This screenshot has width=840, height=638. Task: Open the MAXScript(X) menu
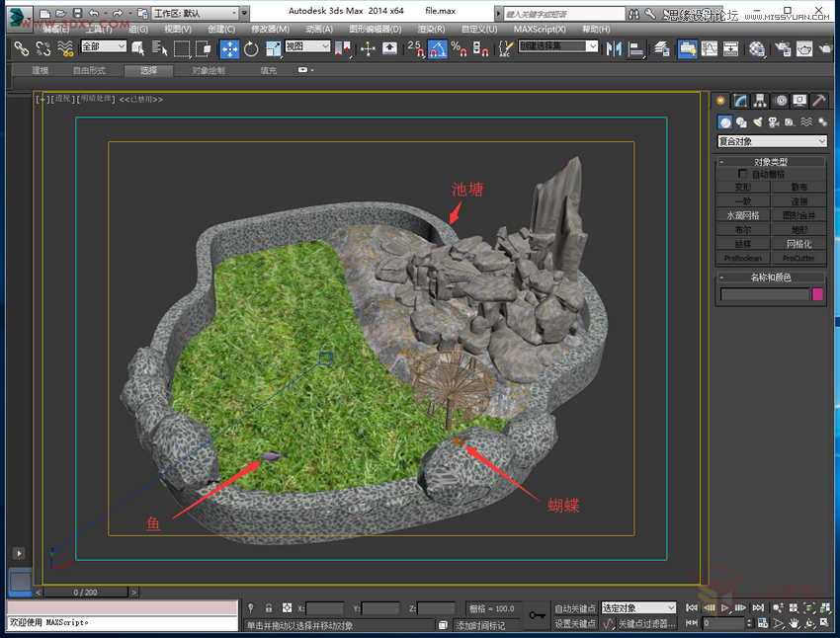[x=542, y=30]
